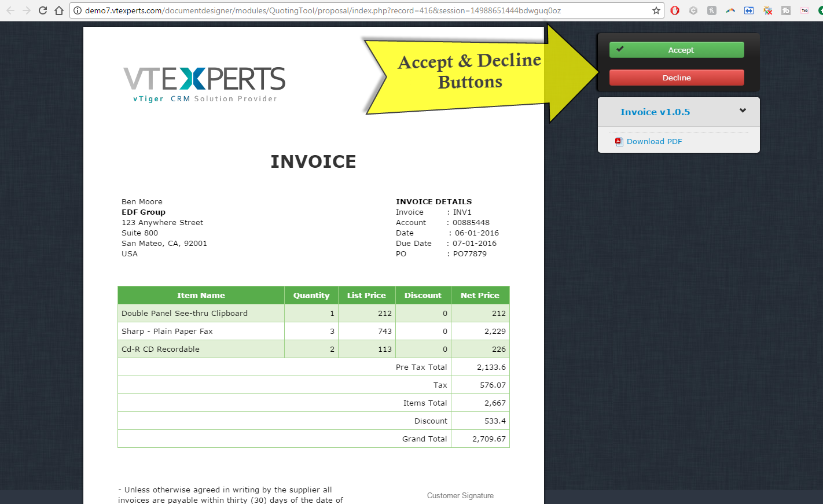
Task: Click the invoice date 06-01-2016
Action: pos(476,233)
